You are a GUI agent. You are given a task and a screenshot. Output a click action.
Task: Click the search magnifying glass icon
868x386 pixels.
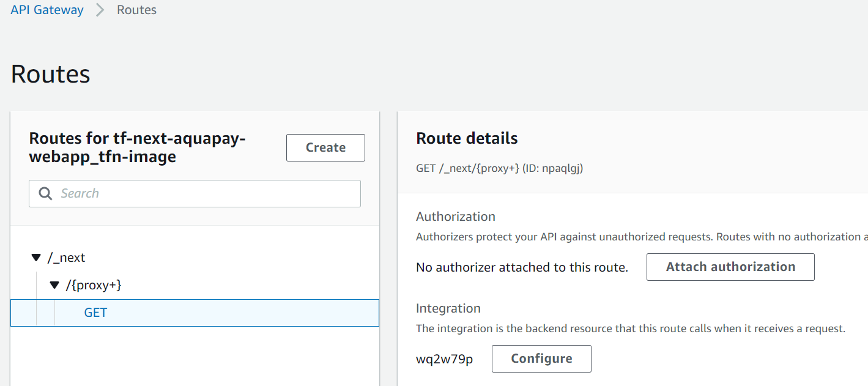(45, 193)
